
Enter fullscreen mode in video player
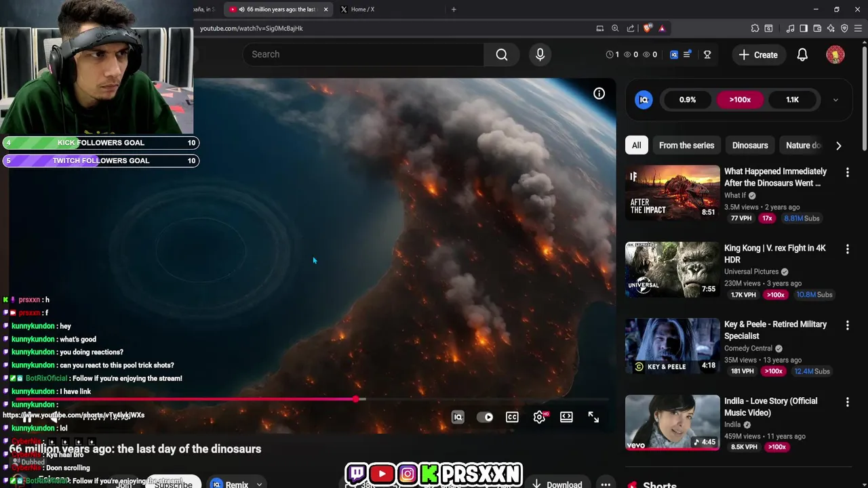[x=593, y=418]
